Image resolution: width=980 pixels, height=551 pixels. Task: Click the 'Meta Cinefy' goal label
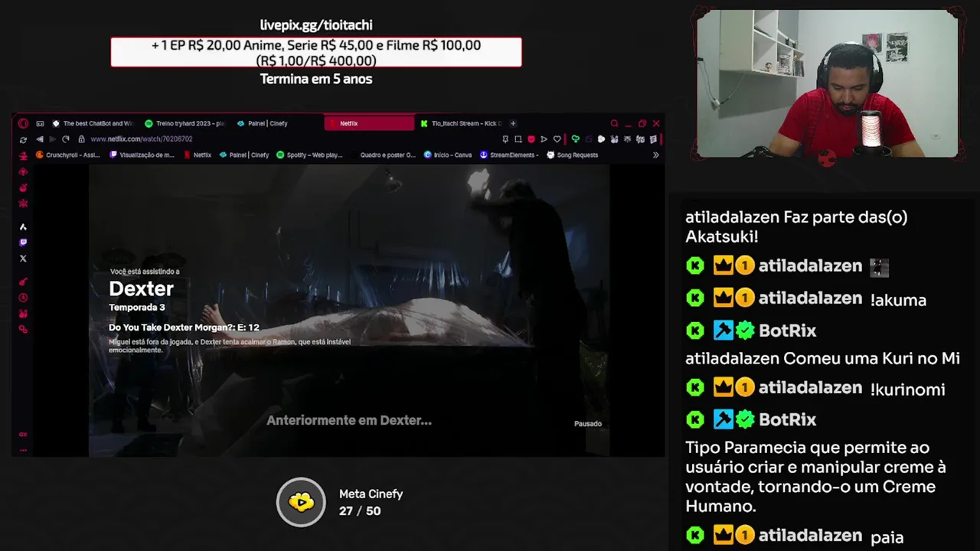371,494
